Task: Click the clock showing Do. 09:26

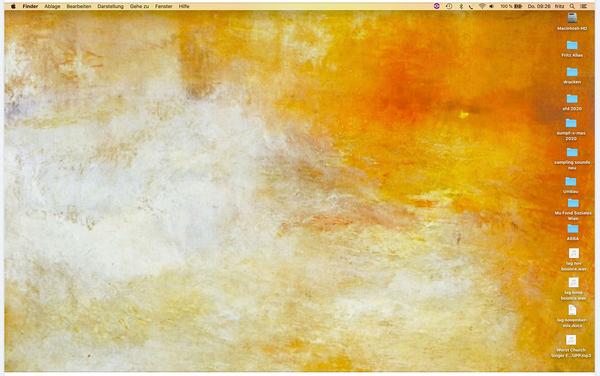Action: pos(539,6)
